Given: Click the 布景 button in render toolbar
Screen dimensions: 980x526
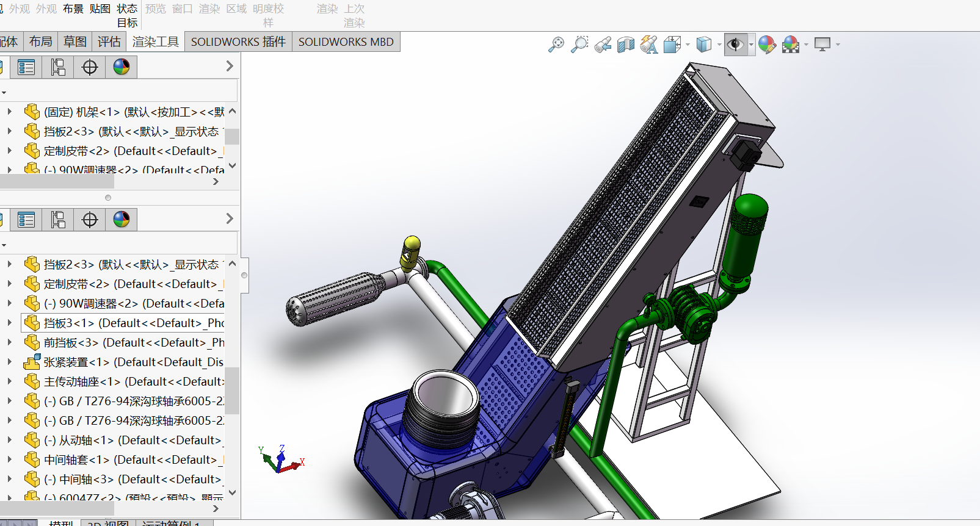Looking at the screenshot, I should coord(73,9).
